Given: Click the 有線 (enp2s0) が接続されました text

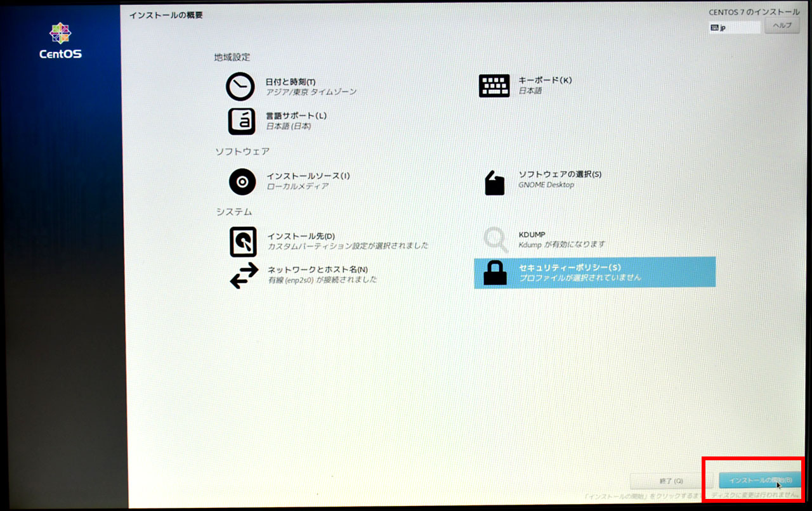Looking at the screenshot, I should point(322,279).
